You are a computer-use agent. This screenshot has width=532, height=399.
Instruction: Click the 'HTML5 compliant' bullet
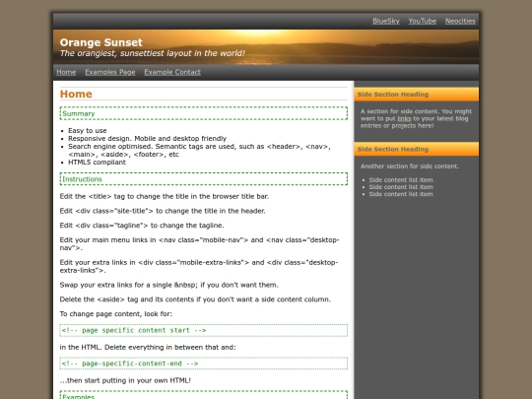tap(97, 163)
